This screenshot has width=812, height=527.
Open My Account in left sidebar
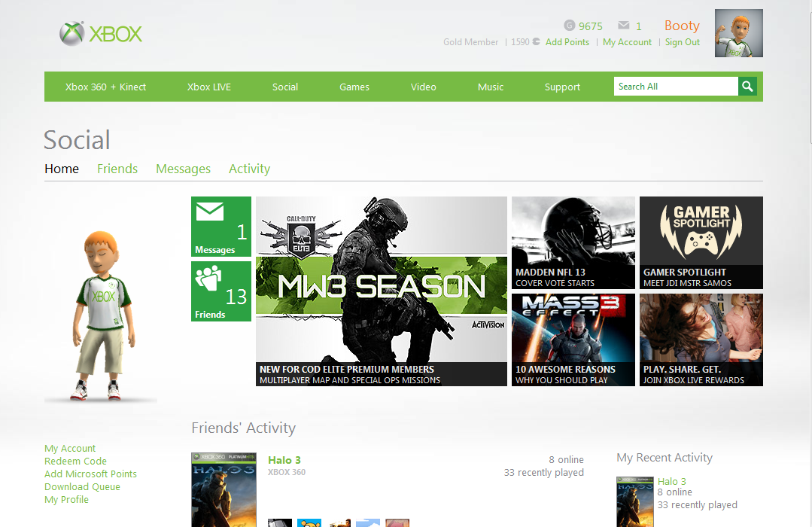coord(70,448)
